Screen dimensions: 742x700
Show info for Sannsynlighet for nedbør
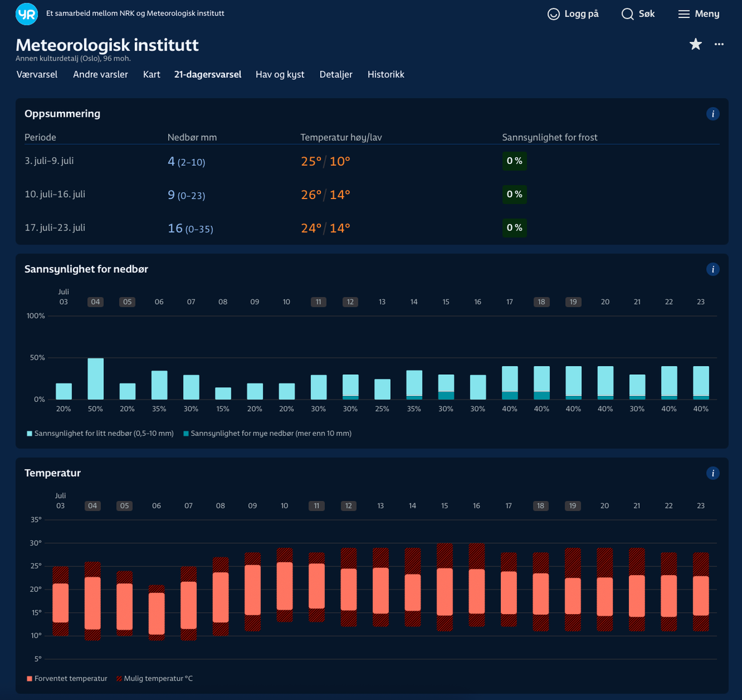(x=713, y=269)
